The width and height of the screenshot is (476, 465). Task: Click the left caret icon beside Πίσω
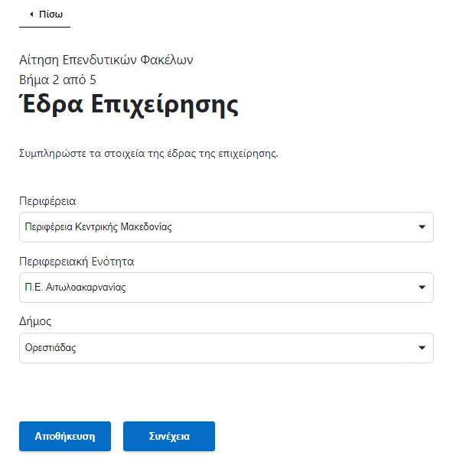coord(31,15)
